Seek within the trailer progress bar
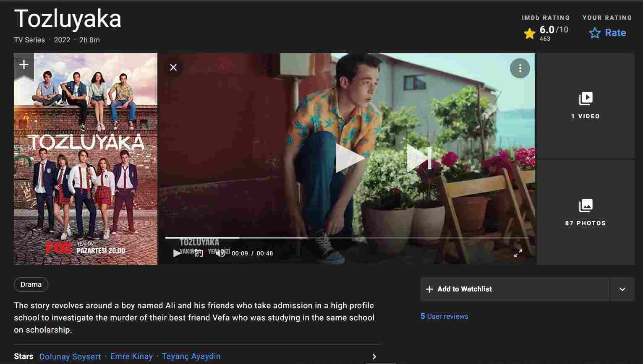 tap(347, 238)
